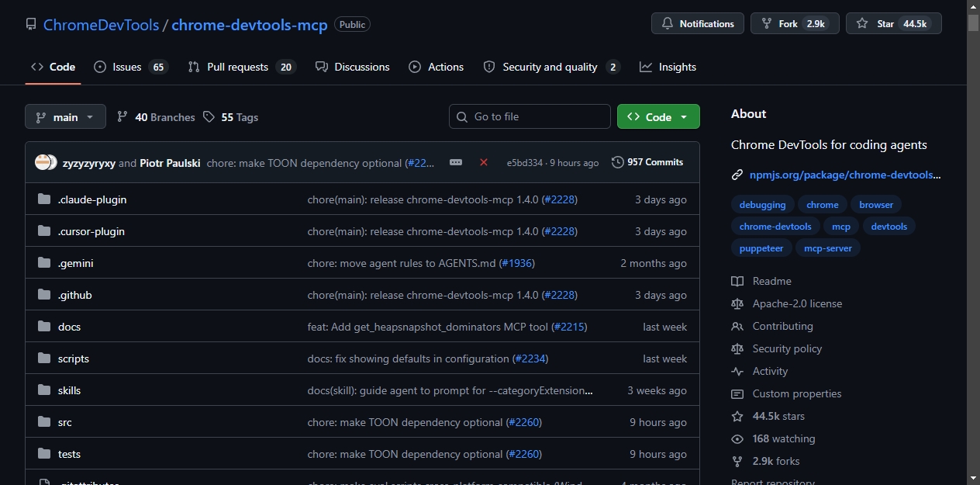Expand commit message with ellipsis button
The height and width of the screenshot is (485, 980).
[456, 162]
